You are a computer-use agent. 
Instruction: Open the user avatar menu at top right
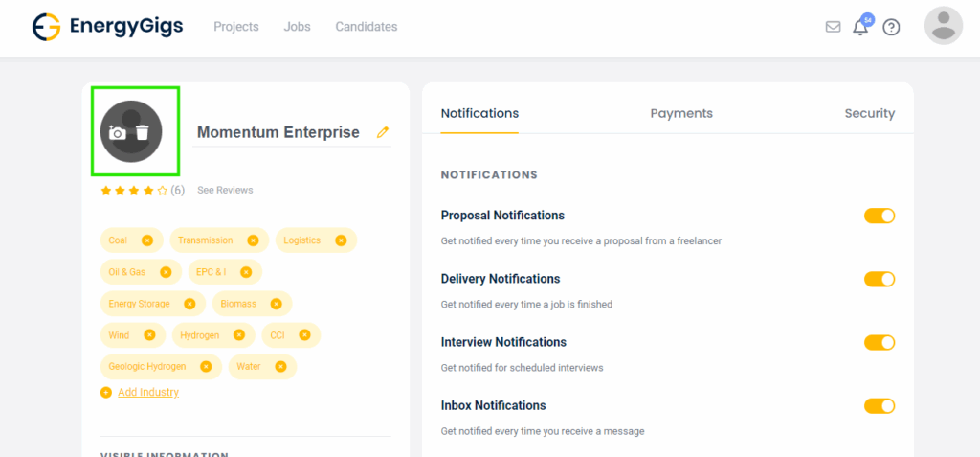pos(943,26)
